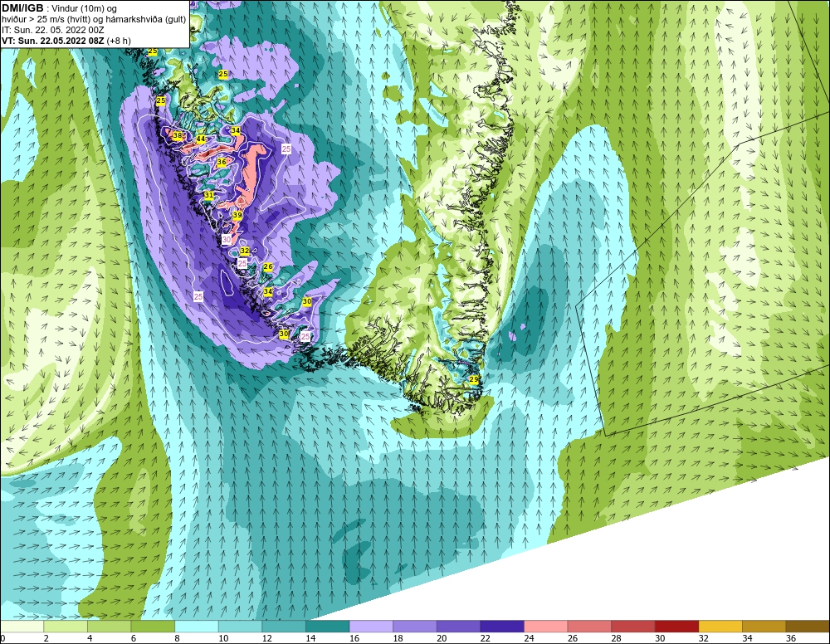Image resolution: width=830 pixels, height=644 pixels.
Task: Click the yellow gust label 38
Action: [178, 135]
